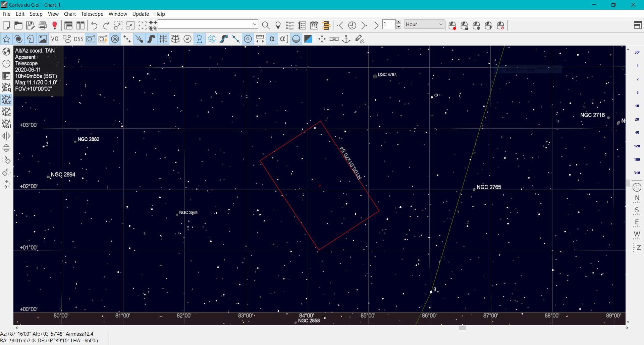Open the Hour time unit dropdown
The image size is (644, 345).
(424, 24)
